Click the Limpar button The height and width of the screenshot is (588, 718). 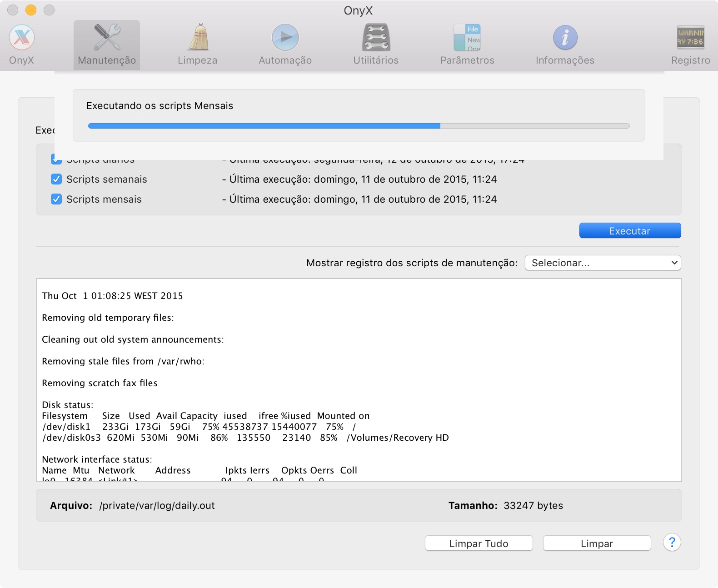coord(597,543)
